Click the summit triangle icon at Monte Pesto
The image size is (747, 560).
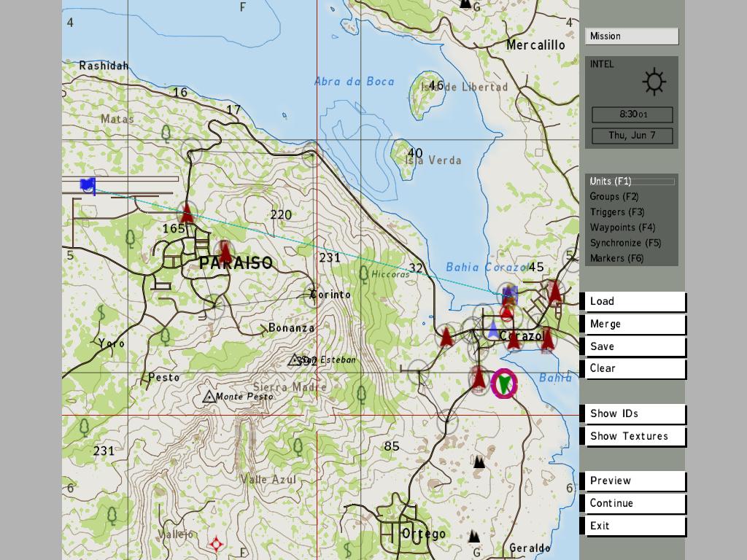pyautogui.click(x=209, y=396)
